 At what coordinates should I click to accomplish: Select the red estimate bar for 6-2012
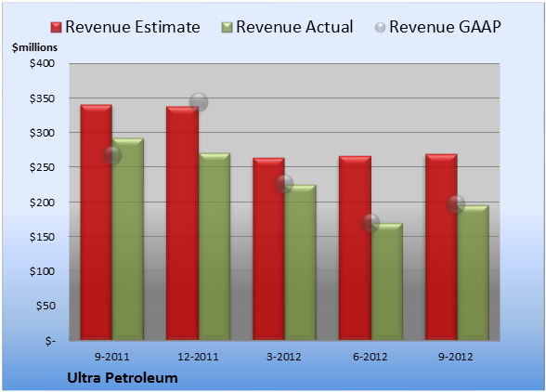tap(355, 248)
